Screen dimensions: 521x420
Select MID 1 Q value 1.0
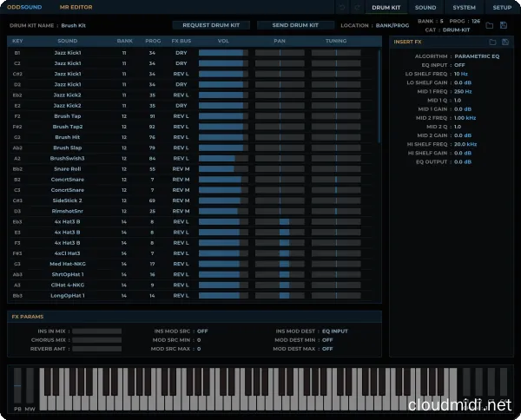(458, 101)
